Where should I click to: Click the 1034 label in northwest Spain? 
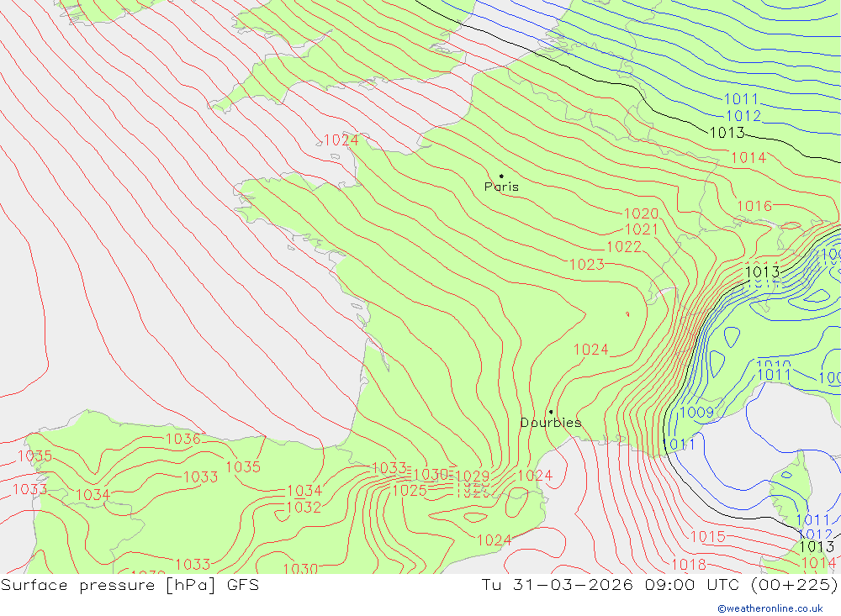point(93,495)
